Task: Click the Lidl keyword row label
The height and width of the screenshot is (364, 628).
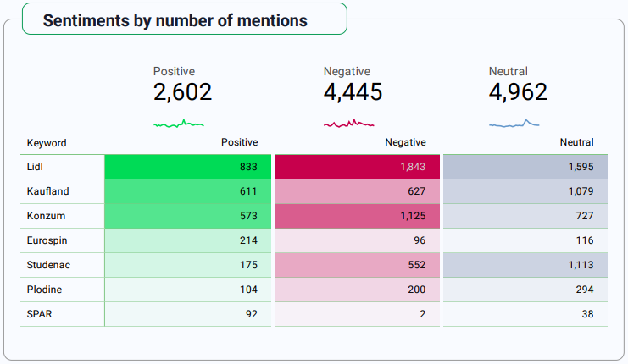Action: pyautogui.click(x=36, y=168)
